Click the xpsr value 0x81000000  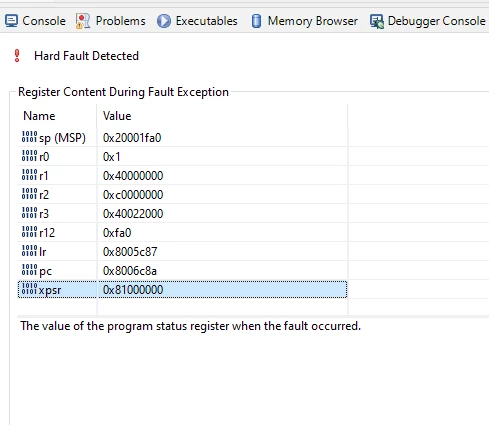pos(133,290)
